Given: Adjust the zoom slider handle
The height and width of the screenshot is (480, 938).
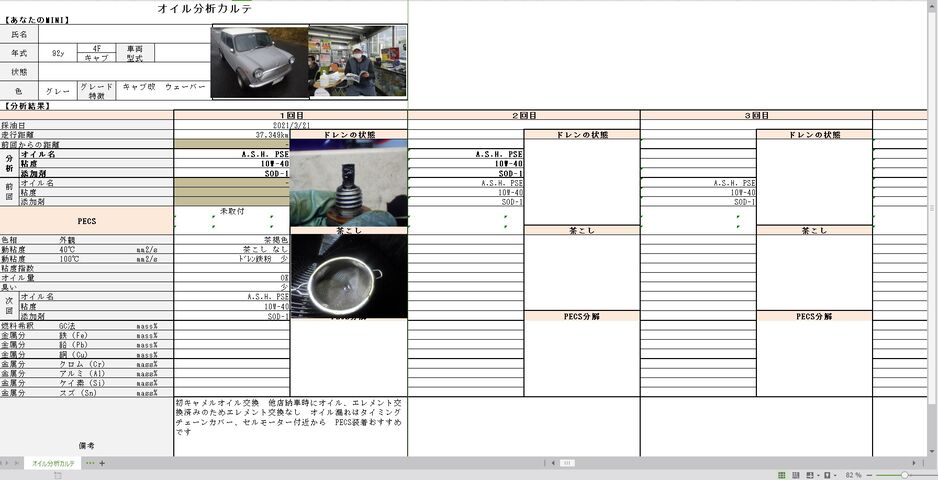Looking at the screenshot, I should coord(904,475).
